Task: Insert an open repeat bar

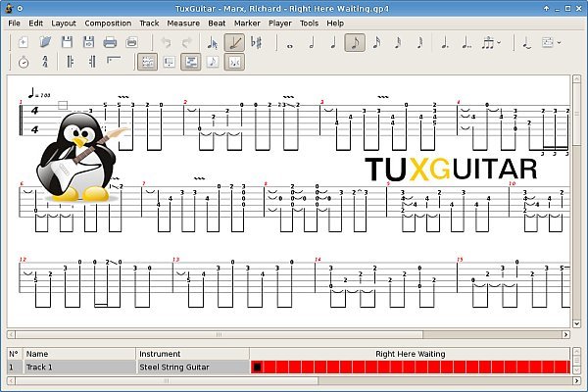Action: coord(71,62)
